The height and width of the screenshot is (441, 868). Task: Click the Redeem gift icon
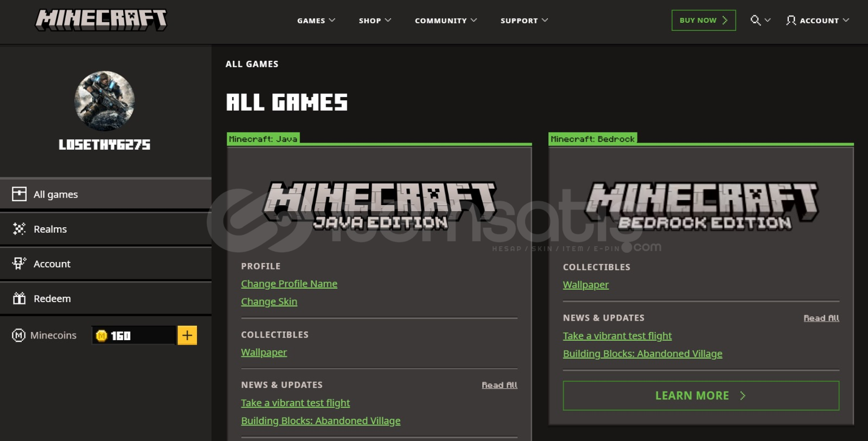coord(19,298)
